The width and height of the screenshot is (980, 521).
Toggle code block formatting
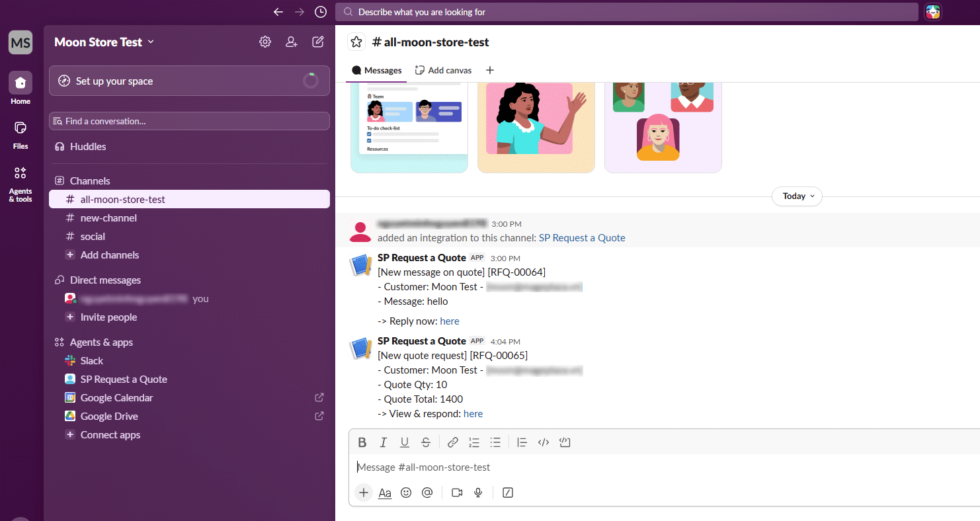(565, 442)
